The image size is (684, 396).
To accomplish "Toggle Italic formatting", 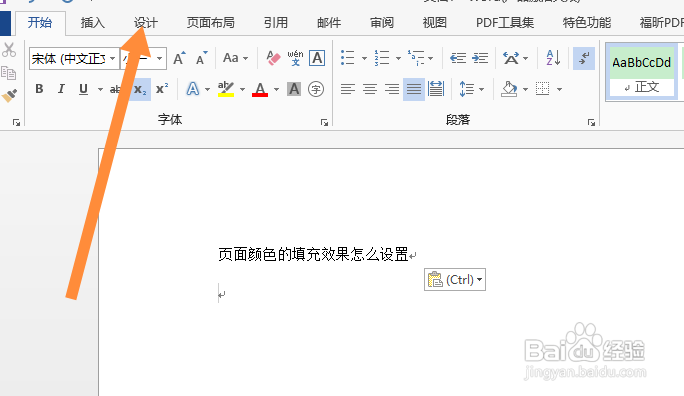I will pos(61,89).
